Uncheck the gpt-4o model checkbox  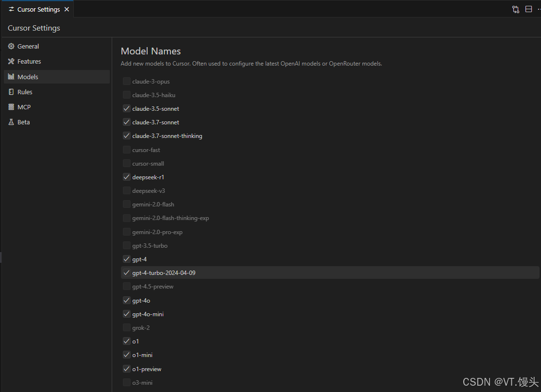127,300
